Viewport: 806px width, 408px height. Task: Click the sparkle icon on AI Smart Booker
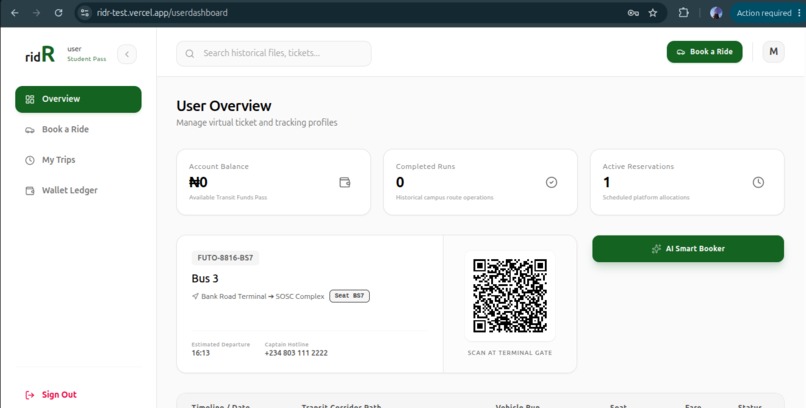(x=656, y=249)
